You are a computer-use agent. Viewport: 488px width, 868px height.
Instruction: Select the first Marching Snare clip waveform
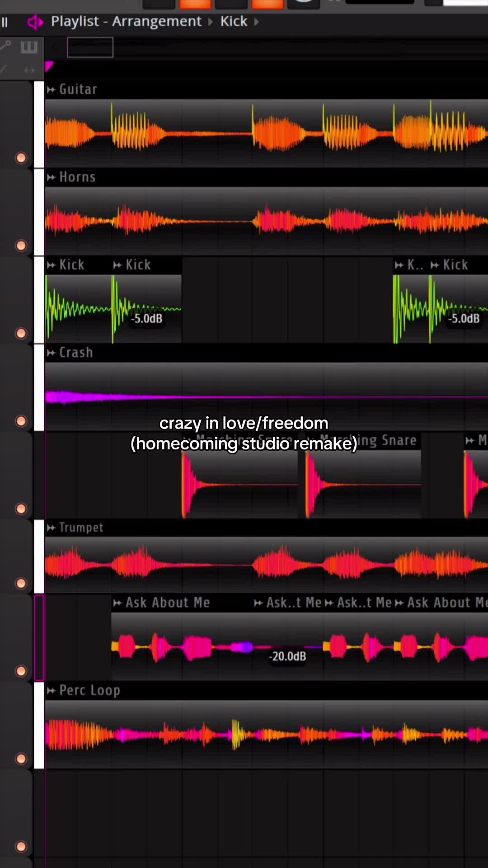[x=240, y=484]
